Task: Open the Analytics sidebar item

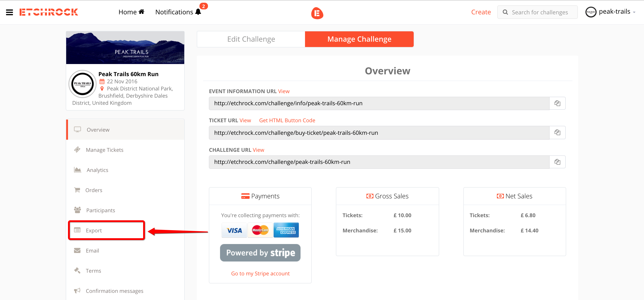Action: click(x=97, y=170)
